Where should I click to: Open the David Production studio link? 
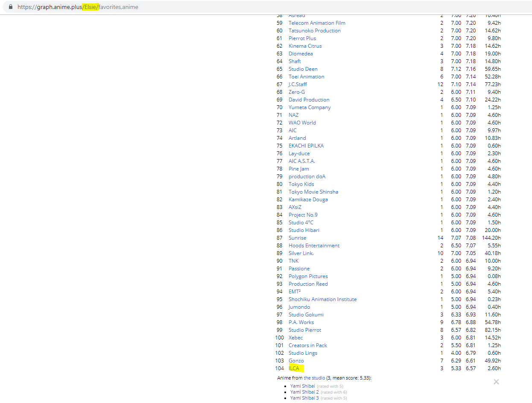pos(309,100)
